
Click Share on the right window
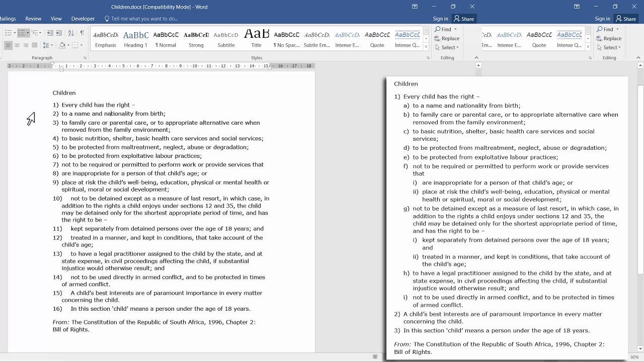[x=626, y=19]
